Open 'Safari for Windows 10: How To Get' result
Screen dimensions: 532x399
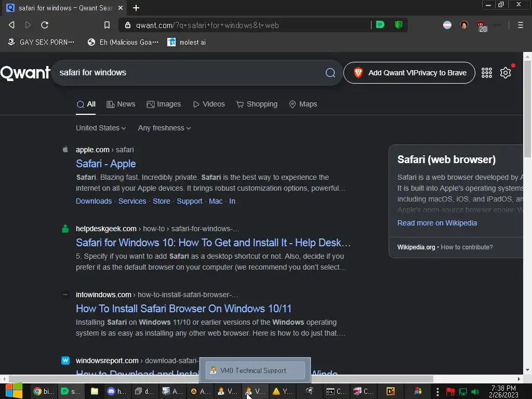pyautogui.click(x=213, y=243)
